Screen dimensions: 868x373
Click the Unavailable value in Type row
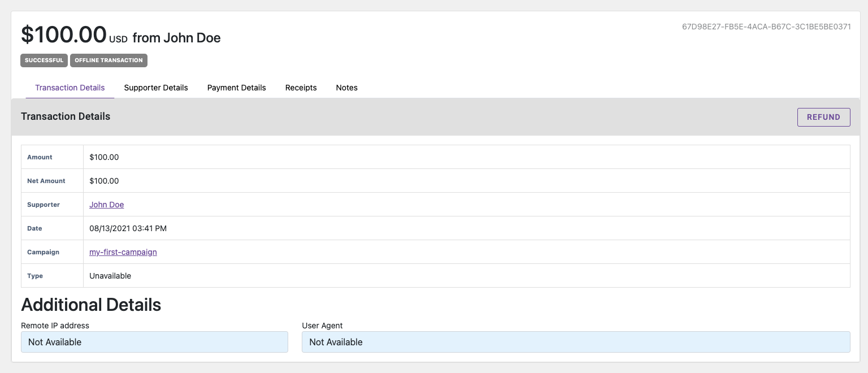coord(110,276)
